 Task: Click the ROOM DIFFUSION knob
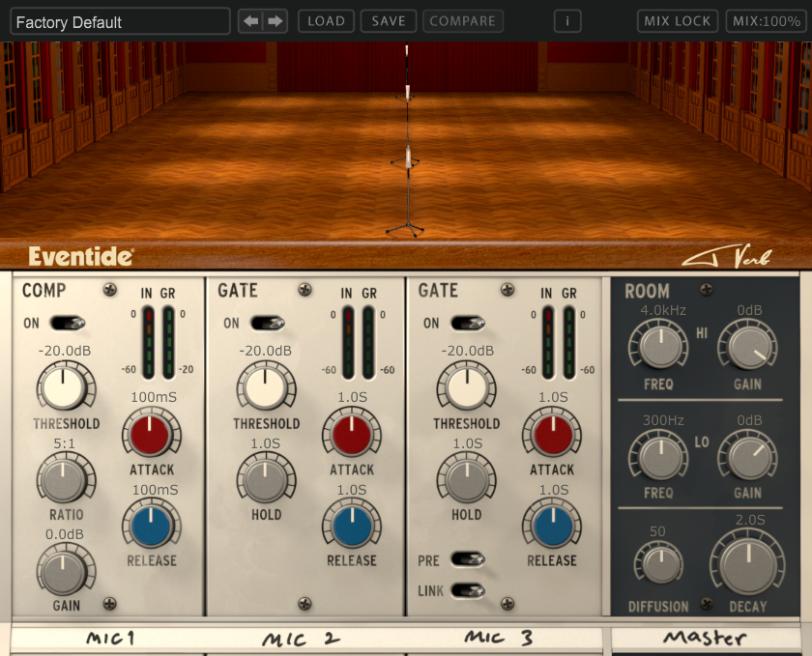[659, 565]
